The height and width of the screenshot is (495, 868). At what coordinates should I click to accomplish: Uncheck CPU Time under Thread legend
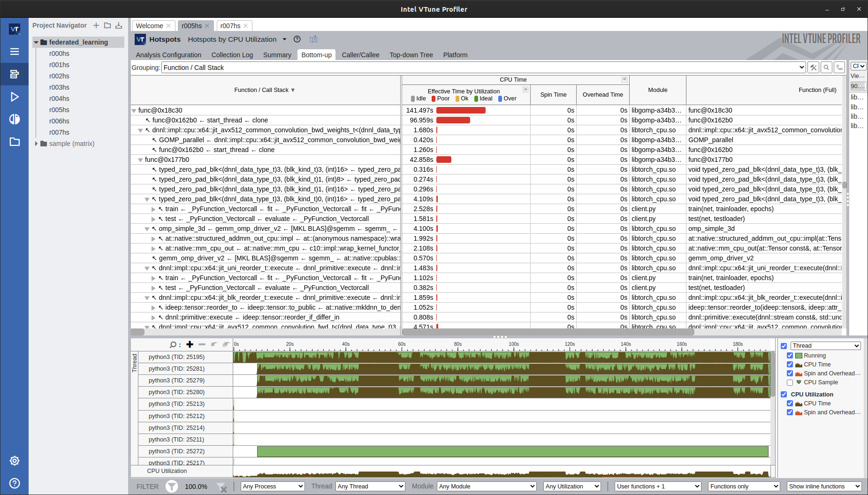coord(790,365)
